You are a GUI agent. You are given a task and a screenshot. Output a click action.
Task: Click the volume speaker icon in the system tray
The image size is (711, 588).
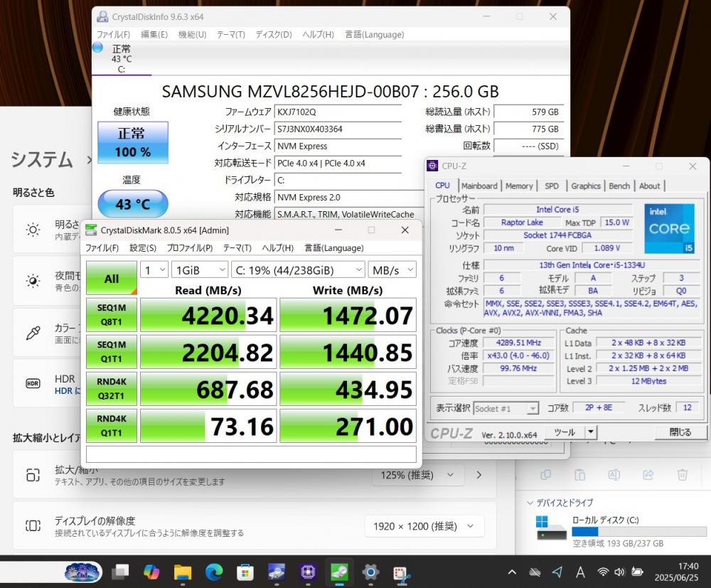(x=619, y=572)
